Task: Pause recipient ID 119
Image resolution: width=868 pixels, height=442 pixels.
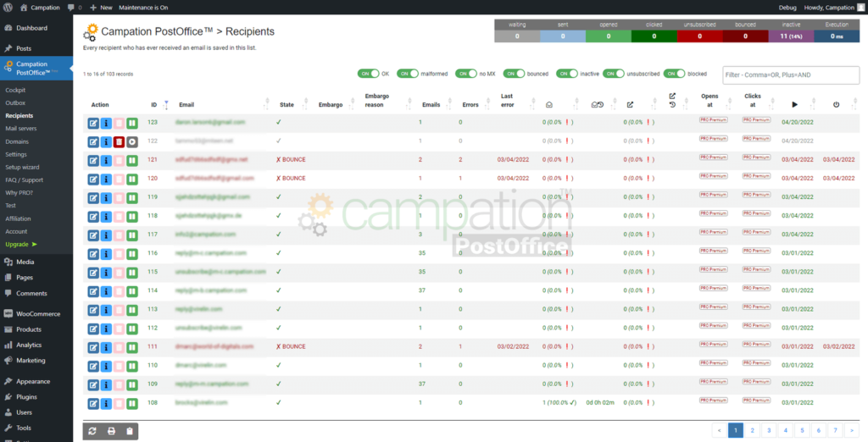Action: (x=131, y=198)
